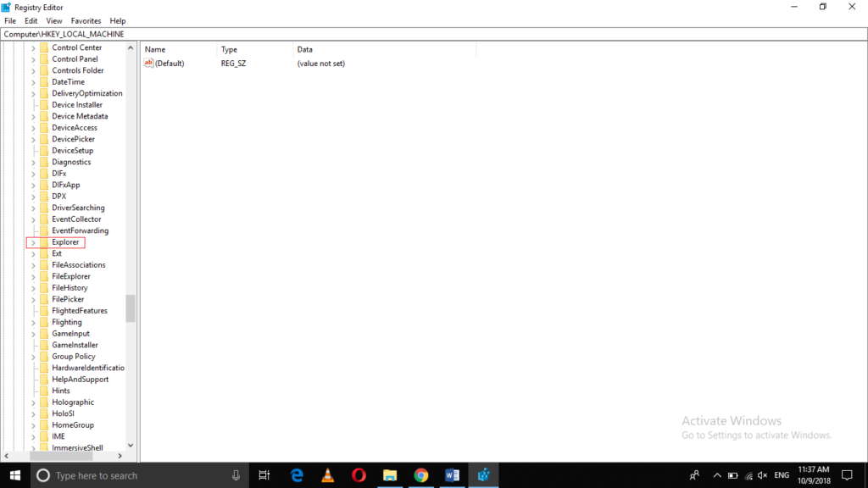
Task: Click the Registry Editor title bar icon
Action: (6, 7)
